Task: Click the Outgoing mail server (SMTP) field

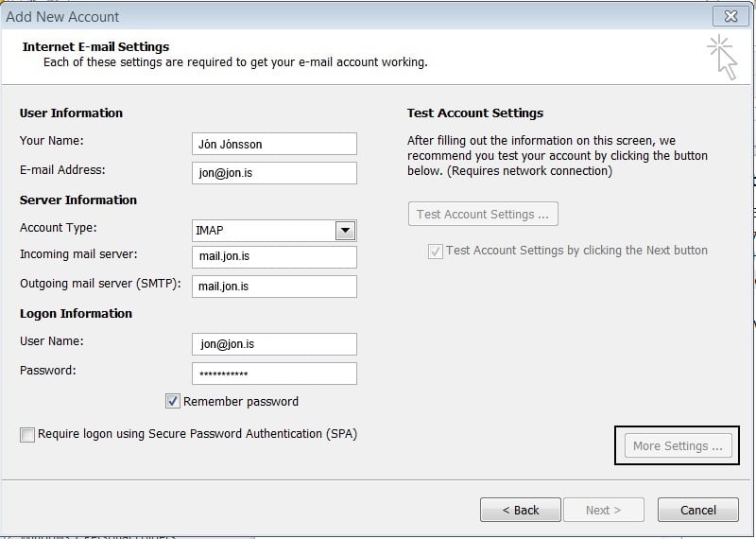Action: pos(274,287)
